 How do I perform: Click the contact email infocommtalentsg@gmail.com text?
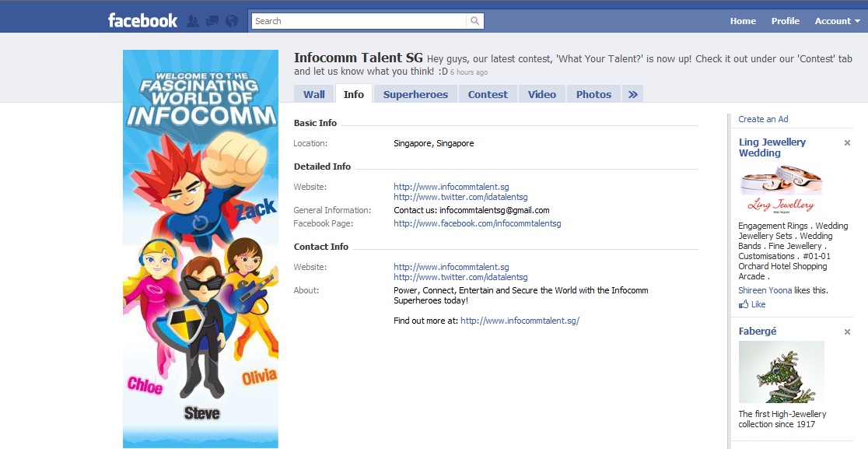tap(494, 210)
